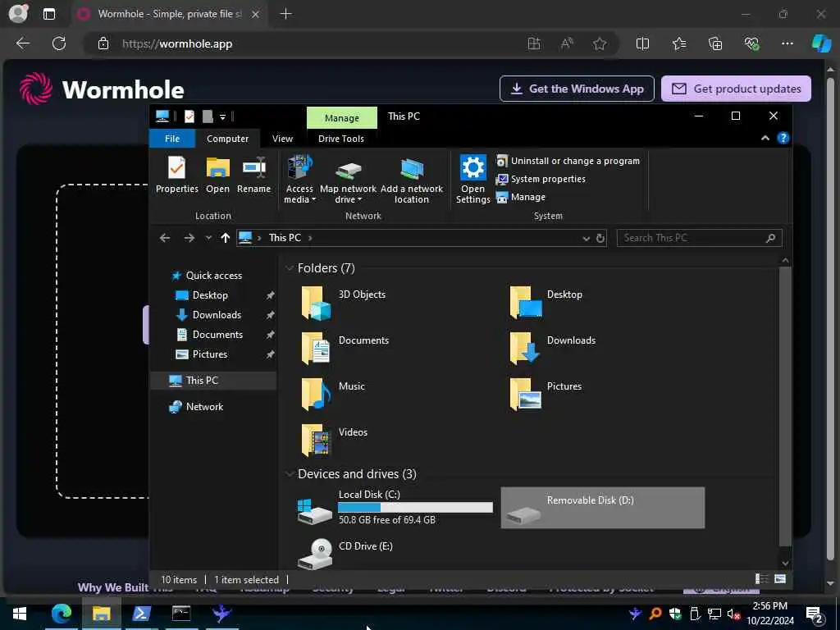Switch to details view layout

pos(761,579)
